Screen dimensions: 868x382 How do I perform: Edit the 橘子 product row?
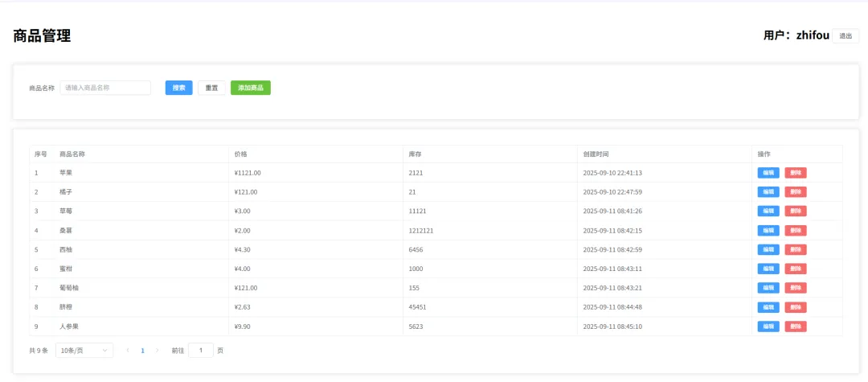(x=768, y=192)
